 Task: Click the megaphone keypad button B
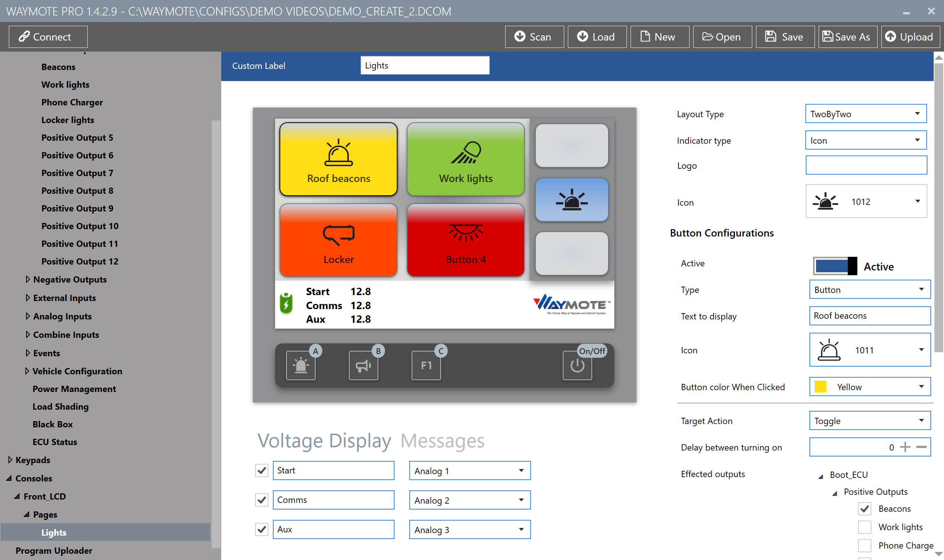pos(363,365)
